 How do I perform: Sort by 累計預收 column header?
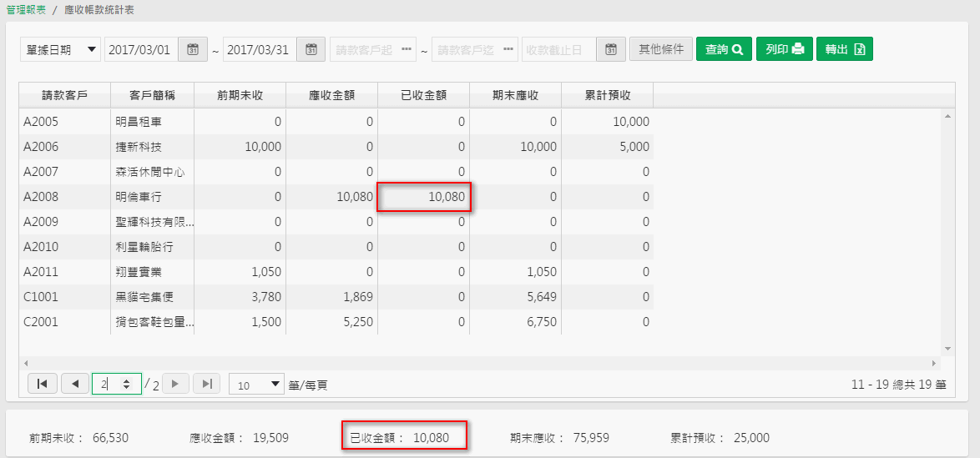coord(608,96)
